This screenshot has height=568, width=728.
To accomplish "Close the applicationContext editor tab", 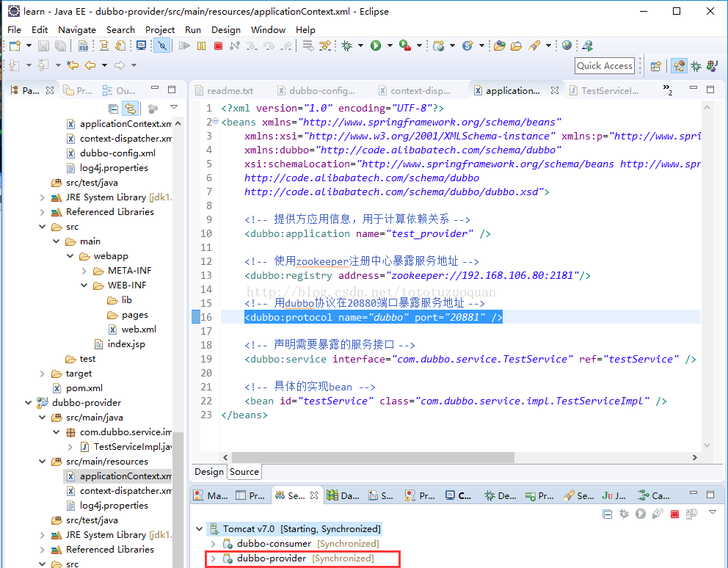I will click(x=554, y=90).
